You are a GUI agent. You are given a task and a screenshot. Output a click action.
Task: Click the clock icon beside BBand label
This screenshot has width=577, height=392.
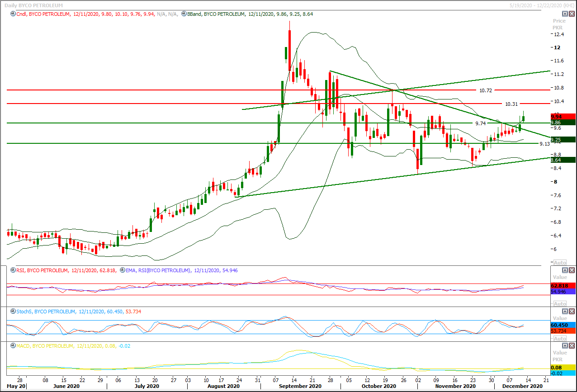click(183, 14)
